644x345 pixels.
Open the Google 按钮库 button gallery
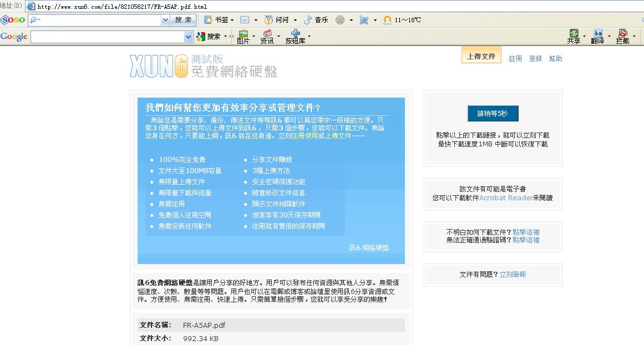coord(295,37)
